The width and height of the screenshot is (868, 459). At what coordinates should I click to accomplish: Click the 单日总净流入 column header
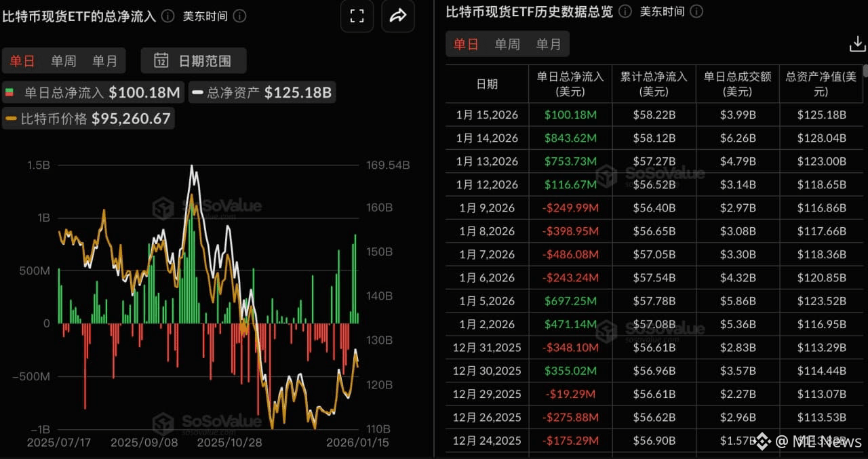(570, 83)
